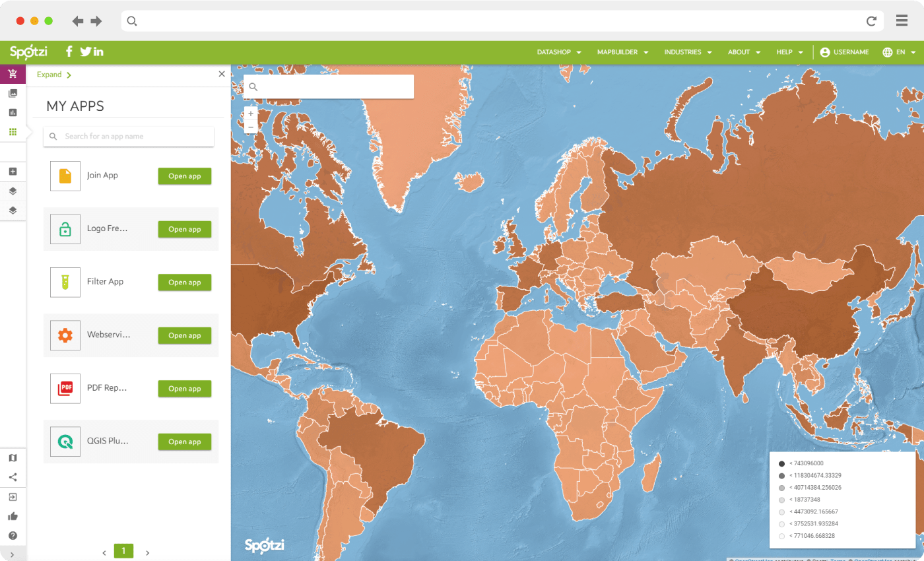The width and height of the screenshot is (924, 561).
Task: Visit the Spotzi LinkedIn page icon
Action: click(x=98, y=51)
